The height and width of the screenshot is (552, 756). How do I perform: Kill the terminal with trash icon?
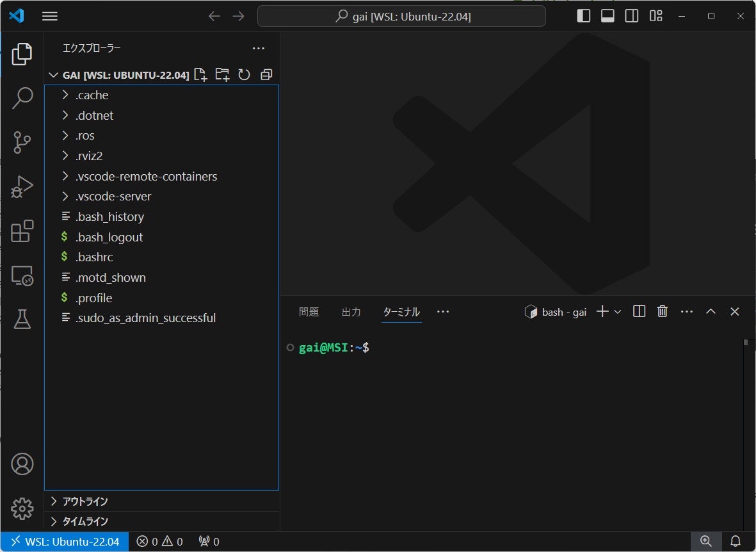tap(663, 312)
